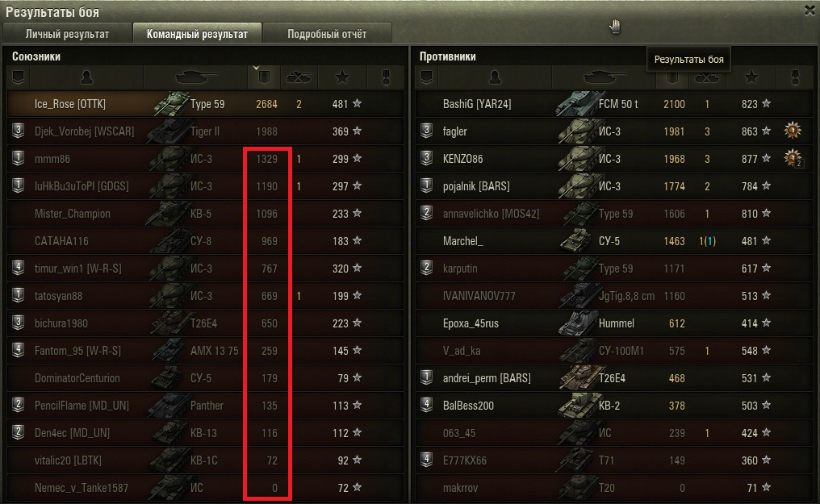Switch to the Подробный отчёт tab
Viewport: 820px width, 504px height.
coord(327,34)
